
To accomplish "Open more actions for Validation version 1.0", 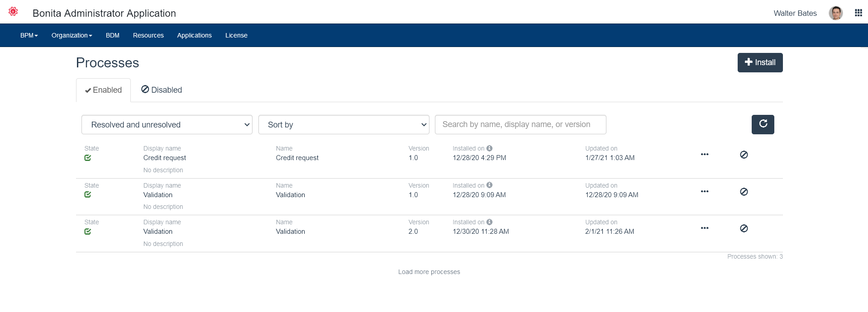I will [x=704, y=192].
